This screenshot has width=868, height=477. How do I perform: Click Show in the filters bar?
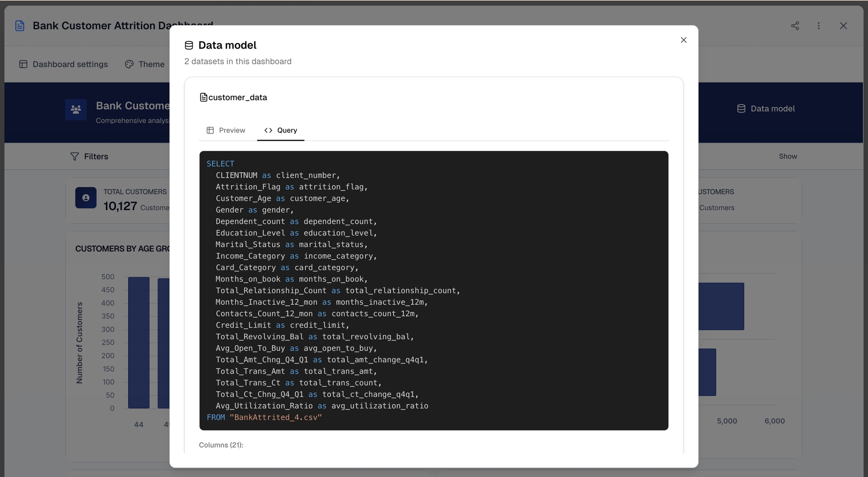(788, 156)
